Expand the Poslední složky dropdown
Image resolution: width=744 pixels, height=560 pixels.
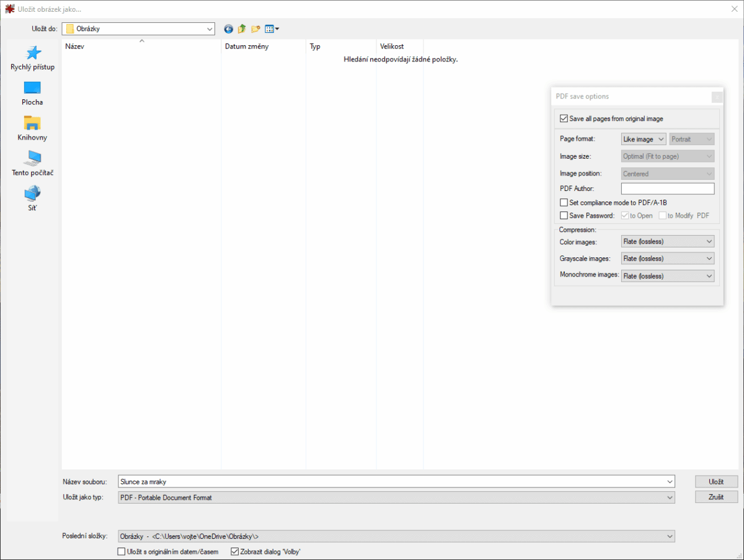(670, 536)
